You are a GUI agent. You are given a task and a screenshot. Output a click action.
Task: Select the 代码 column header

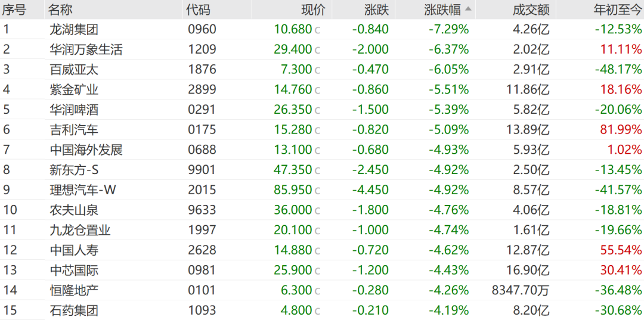point(198,10)
